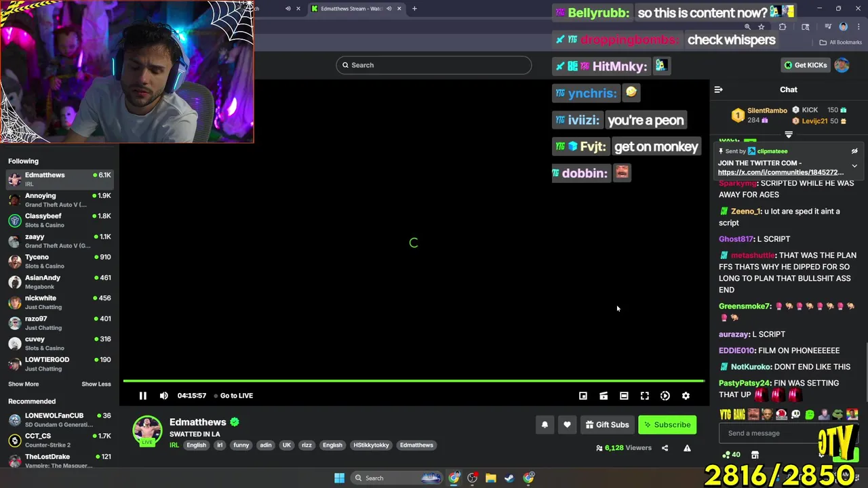Viewport: 868px width, 488px height.
Task: Select the UK tag
Action: [286, 445]
